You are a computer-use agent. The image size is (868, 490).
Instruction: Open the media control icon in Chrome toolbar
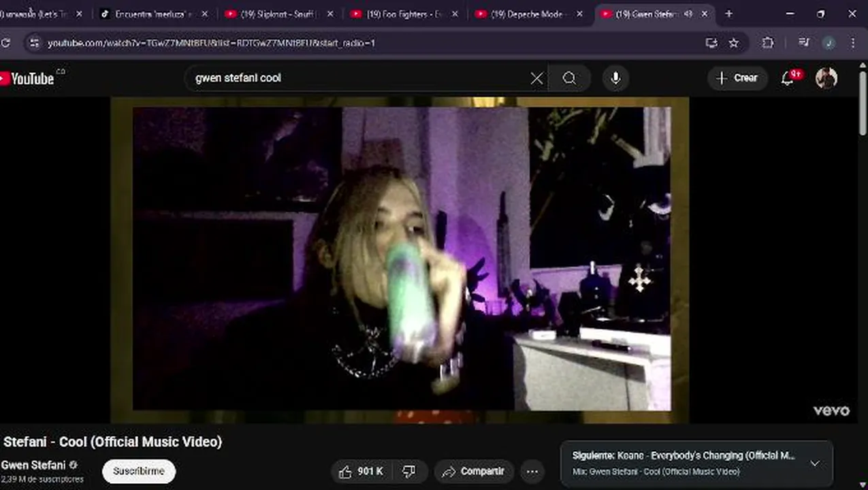(x=804, y=43)
